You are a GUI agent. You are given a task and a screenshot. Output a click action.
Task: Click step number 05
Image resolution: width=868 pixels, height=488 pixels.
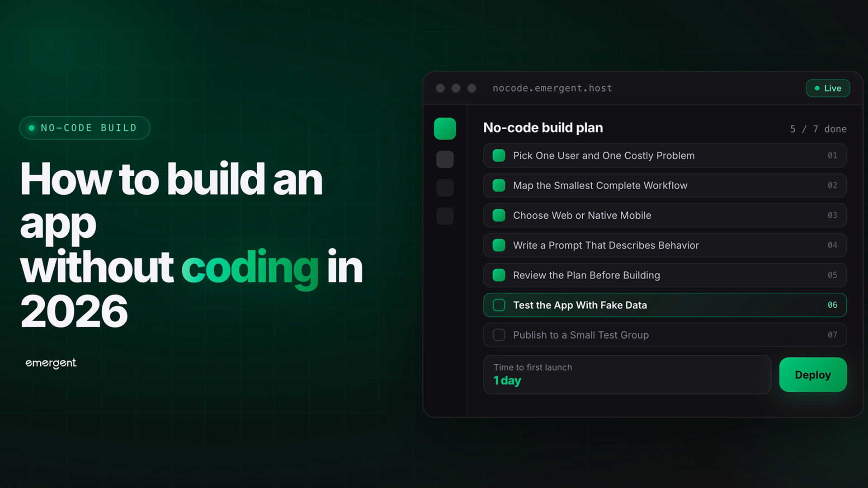[x=832, y=275]
